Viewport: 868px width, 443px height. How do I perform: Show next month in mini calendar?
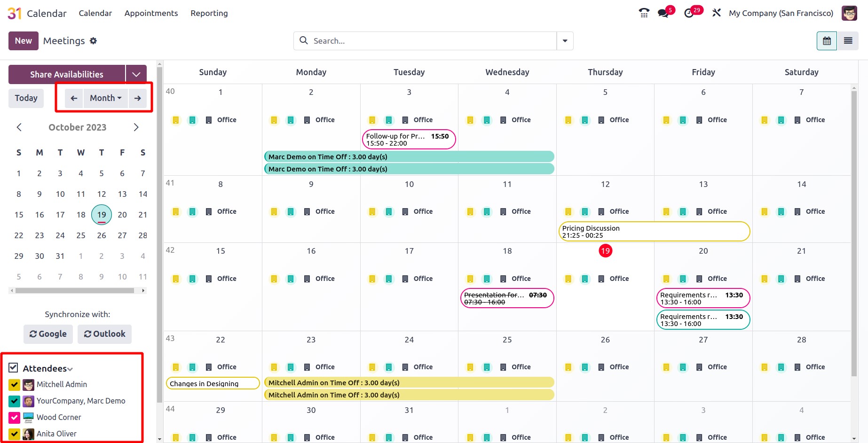pos(136,127)
